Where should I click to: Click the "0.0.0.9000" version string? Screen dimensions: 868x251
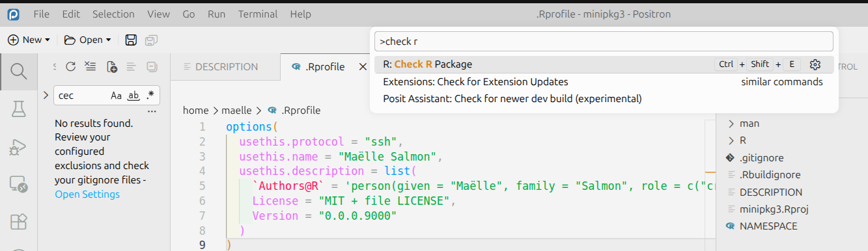pyautogui.click(x=357, y=216)
